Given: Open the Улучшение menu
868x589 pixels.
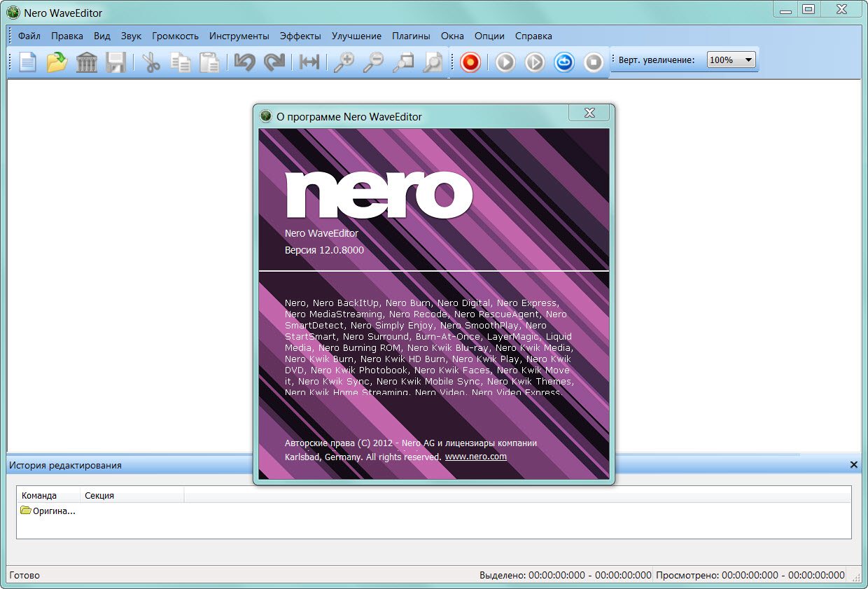Looking at the screenshot, I should click(x=357, y=36).
